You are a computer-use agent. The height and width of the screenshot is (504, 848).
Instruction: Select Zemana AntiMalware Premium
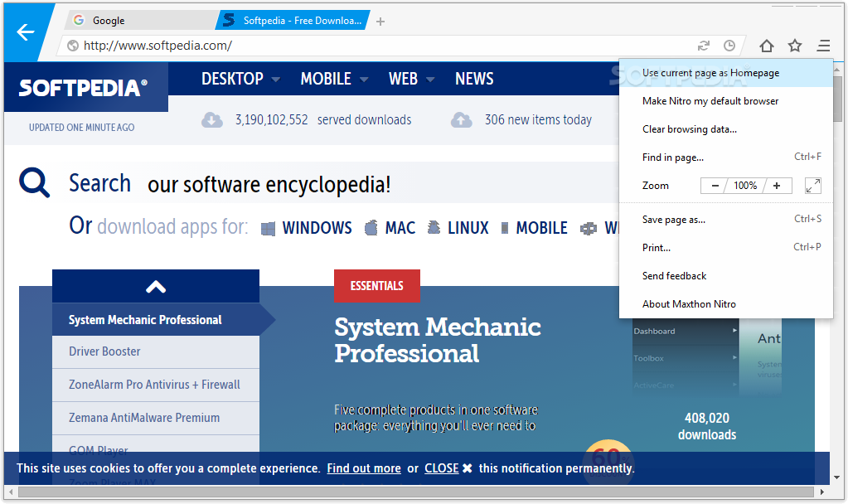156,418
